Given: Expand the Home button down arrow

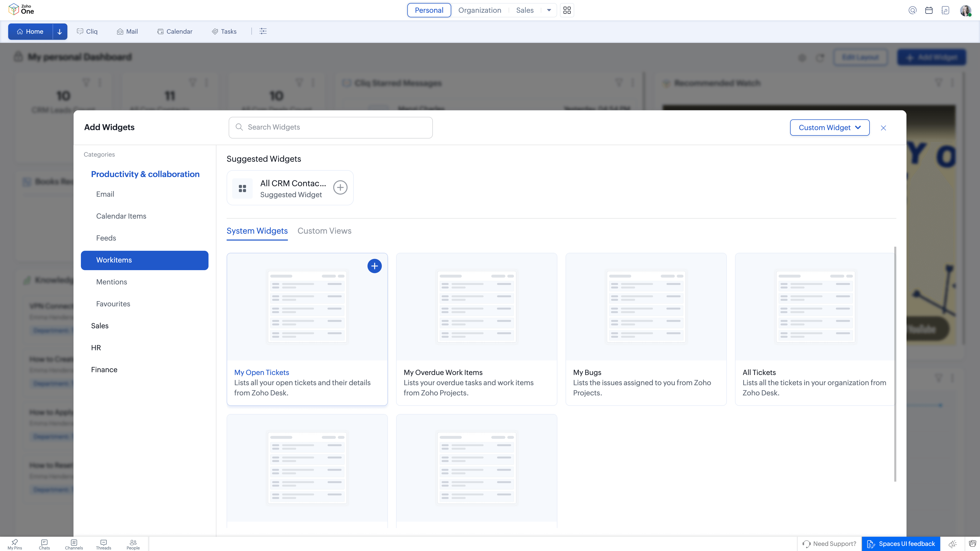Looking at the screenshot, I should [59, 32].
